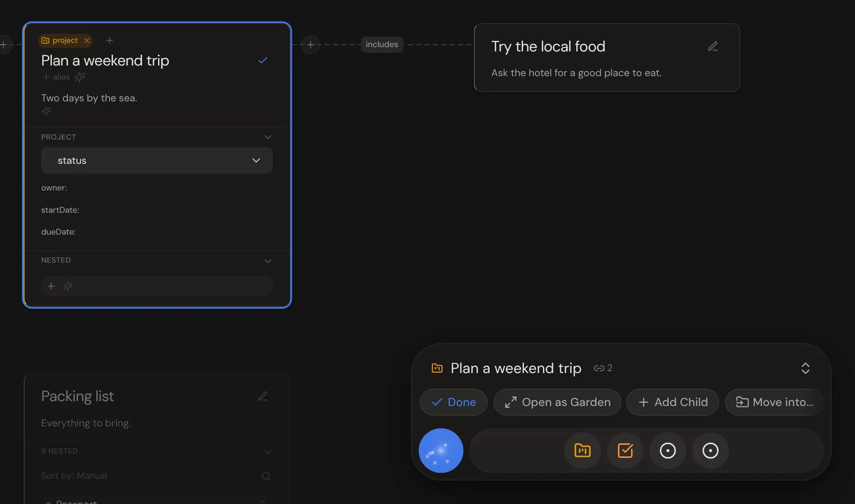Screen dimensions: 855x504
Task: Toggle the blue checkmark on the trip card
Action: pos(263,60)
